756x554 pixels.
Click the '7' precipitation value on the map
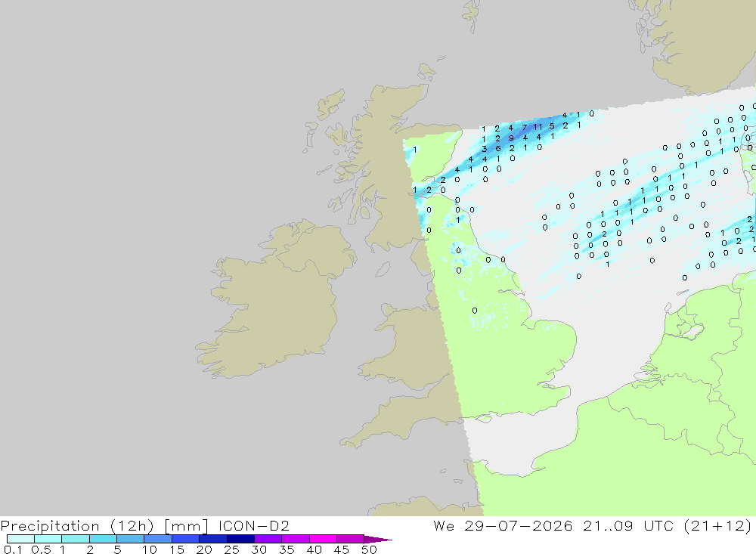point(525,128)
